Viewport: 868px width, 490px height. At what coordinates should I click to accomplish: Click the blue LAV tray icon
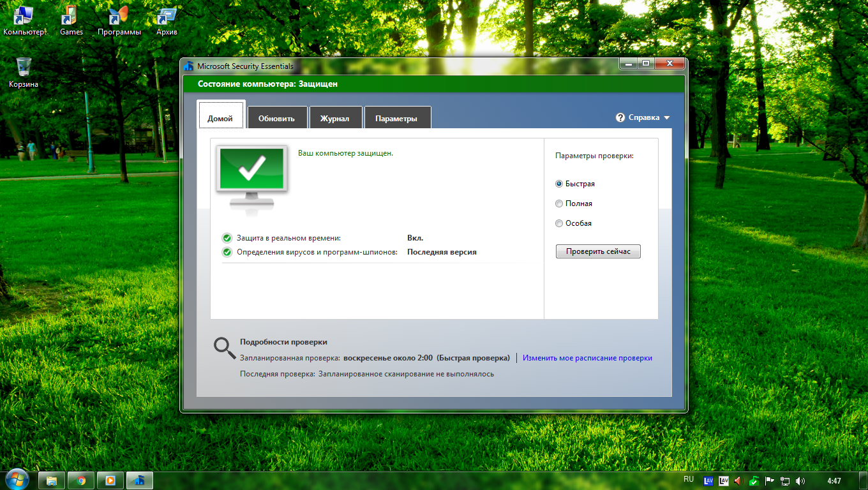pos(708,480)
